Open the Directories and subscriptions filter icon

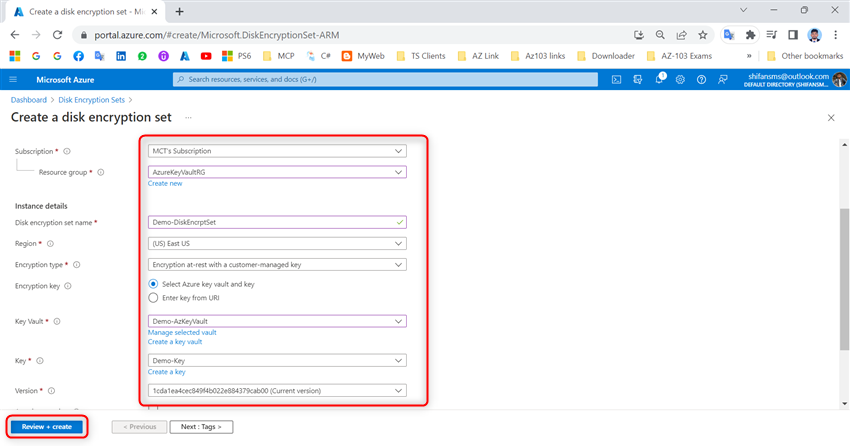[638, 80]
